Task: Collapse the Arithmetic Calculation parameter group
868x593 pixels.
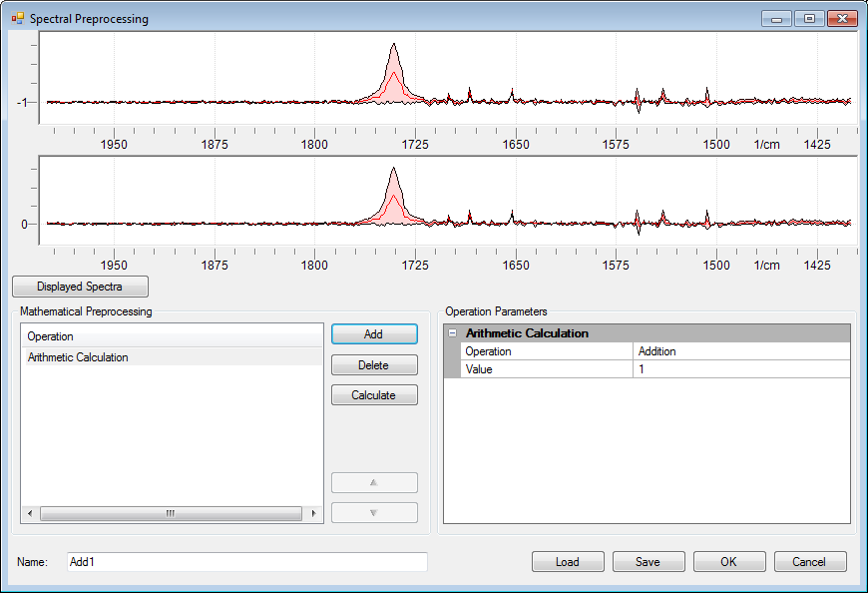Action: coord(452,333)
